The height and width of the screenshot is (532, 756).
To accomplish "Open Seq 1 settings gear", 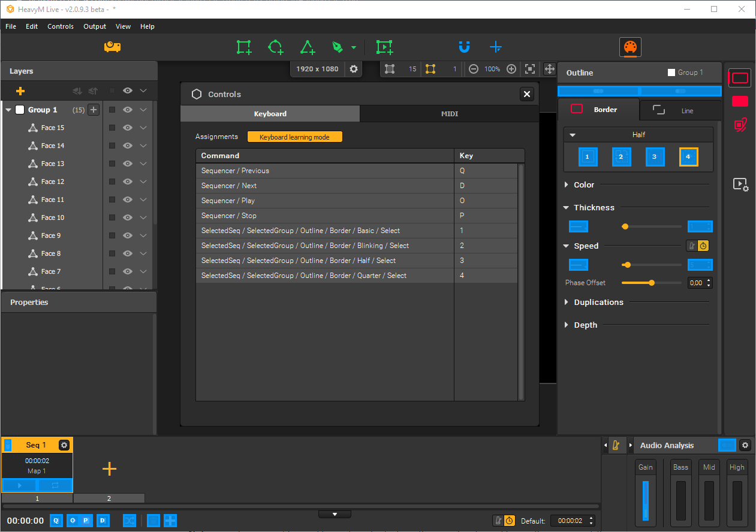I will 64,445.
